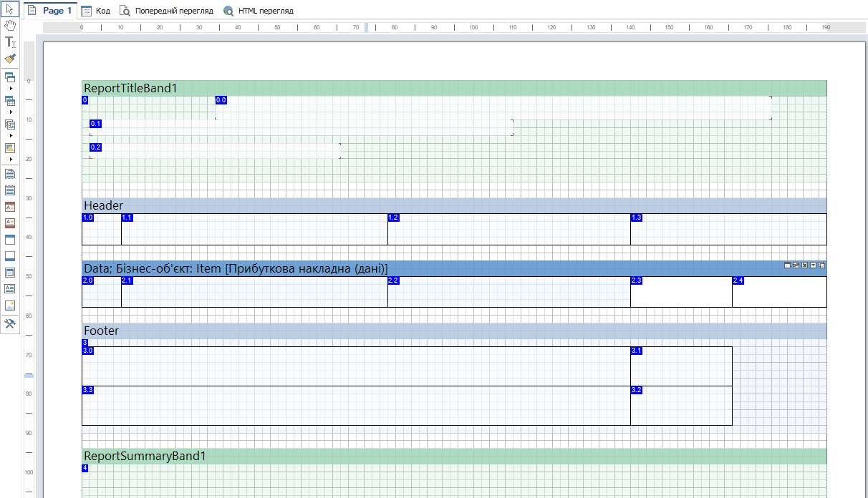Switch to the Код tab
The width and height of the screenshot is (868, 498).
coord(96,11)
